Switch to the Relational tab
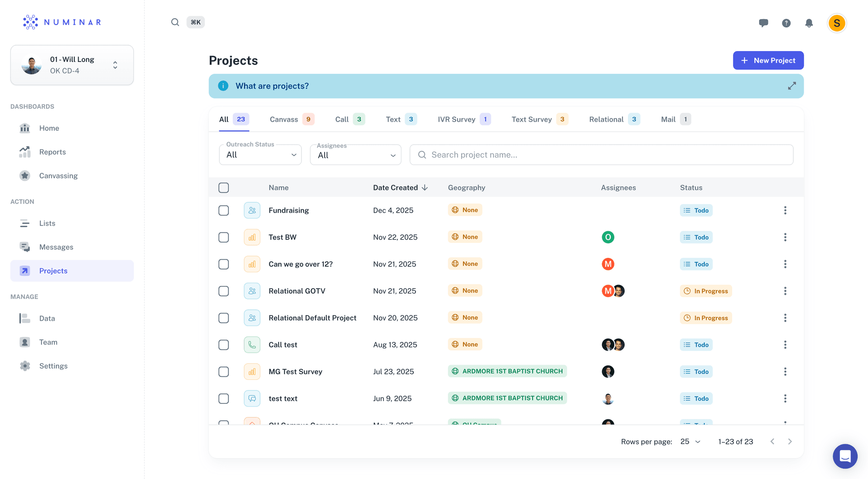This screenshot has height=479, width=868. [614, 119]
